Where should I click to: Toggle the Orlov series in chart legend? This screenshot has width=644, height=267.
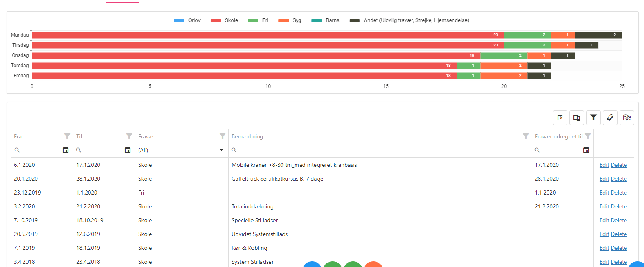tap(187, 20)
